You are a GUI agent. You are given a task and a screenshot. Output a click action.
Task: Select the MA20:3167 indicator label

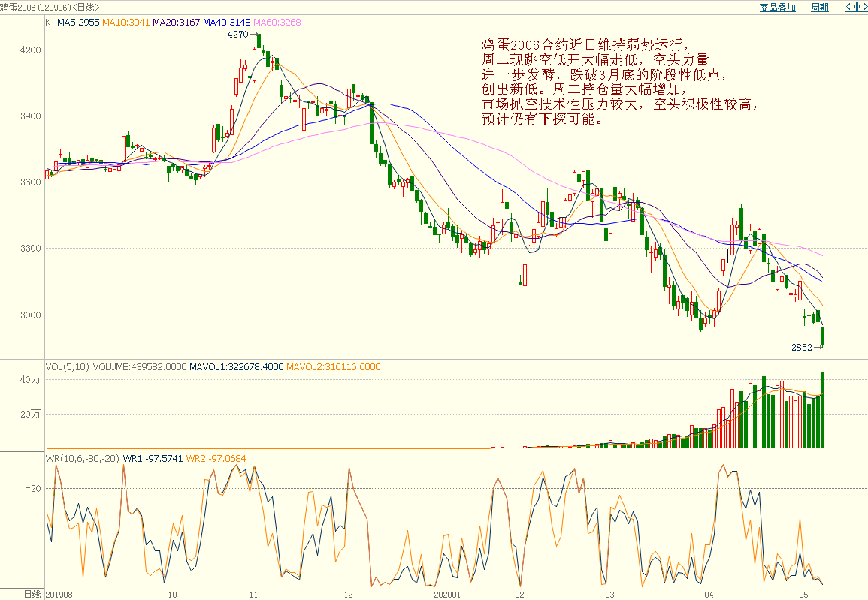(x=176, y=22)
